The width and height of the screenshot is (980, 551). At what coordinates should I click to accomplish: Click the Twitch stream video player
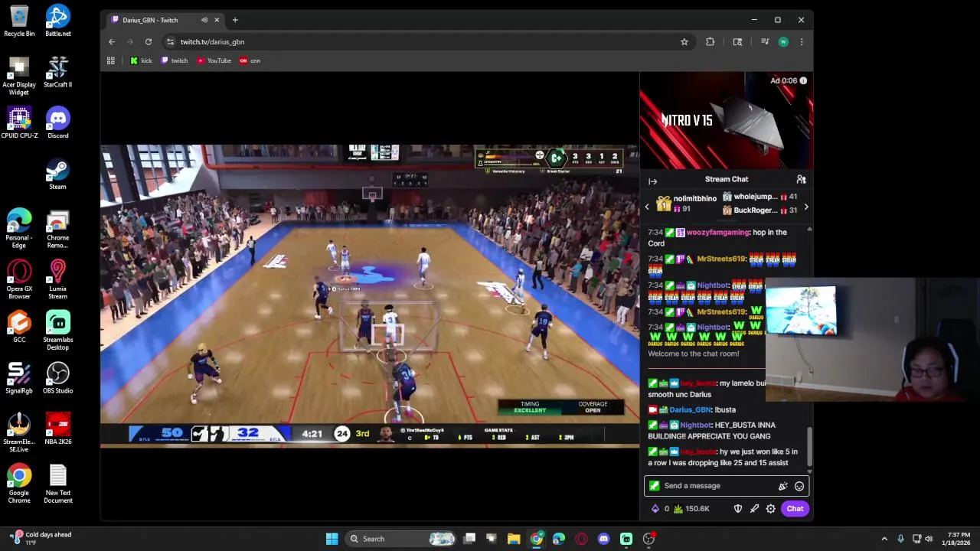click(370, 296)
